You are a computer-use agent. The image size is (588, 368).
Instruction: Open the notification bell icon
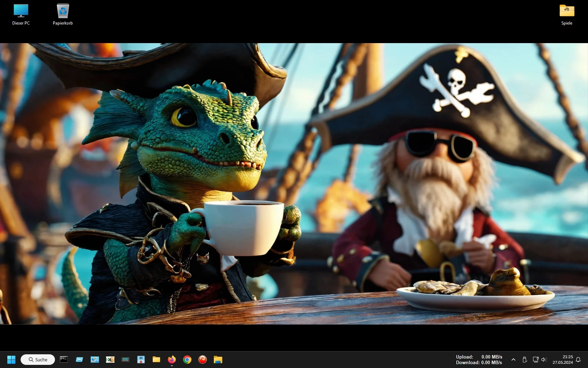point(578,360)
